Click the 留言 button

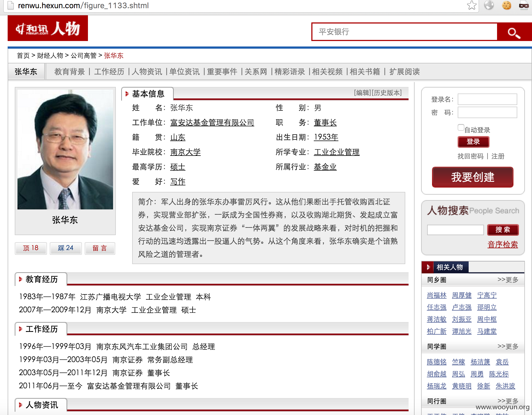[x=100, y=248]
